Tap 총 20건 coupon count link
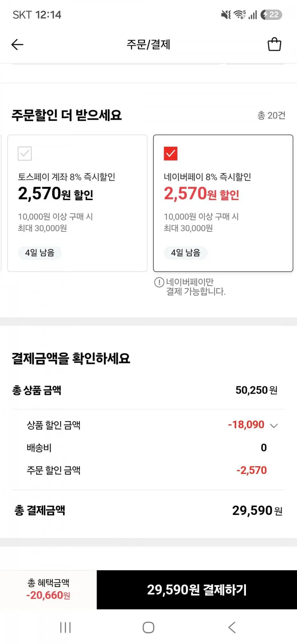 click(x=271, y=116)
